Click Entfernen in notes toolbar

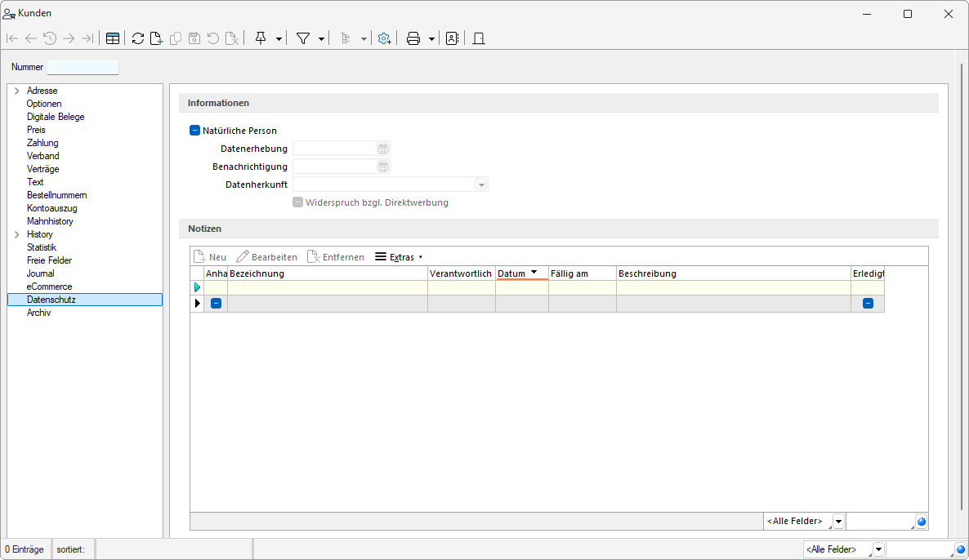coord(336,257)
